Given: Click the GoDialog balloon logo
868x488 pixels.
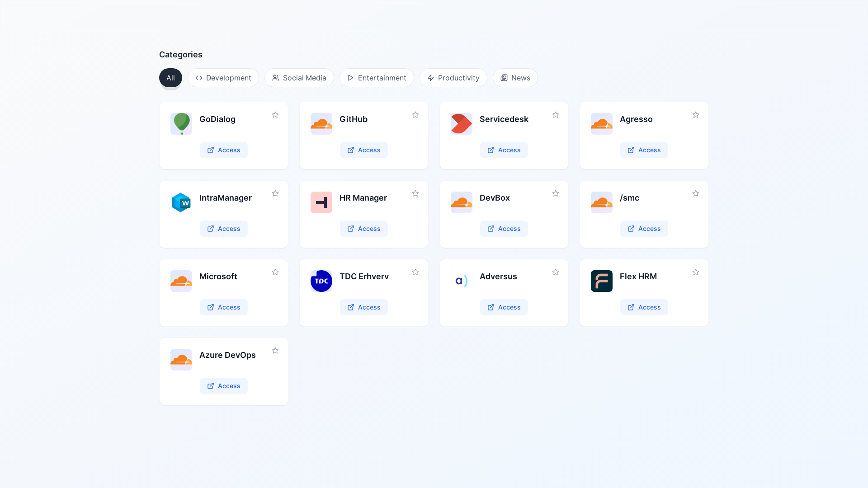Looking at the screenshot, I should pyautogui.click(x=181, y=124).
